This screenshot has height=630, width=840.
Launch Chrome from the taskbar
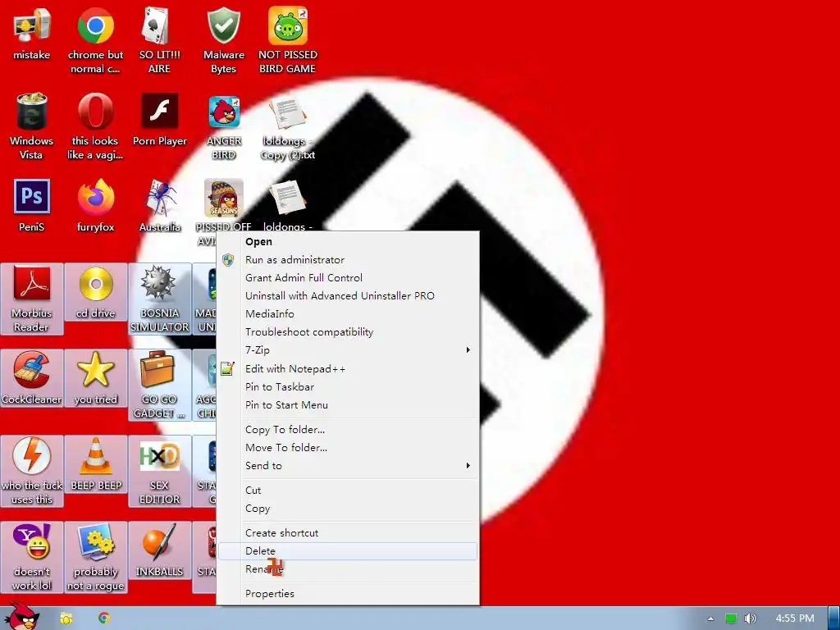[x=104, y=619]
